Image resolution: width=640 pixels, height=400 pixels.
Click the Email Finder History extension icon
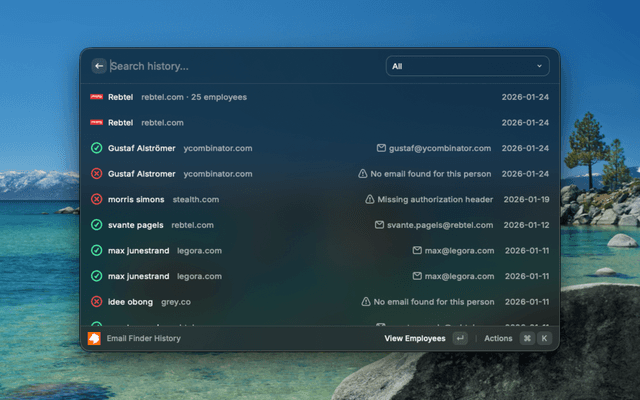94,339
